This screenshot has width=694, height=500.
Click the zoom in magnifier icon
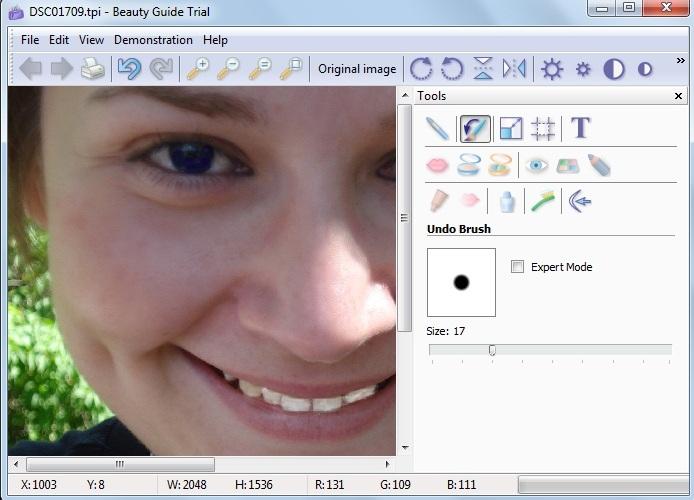[x=198, y=69]
